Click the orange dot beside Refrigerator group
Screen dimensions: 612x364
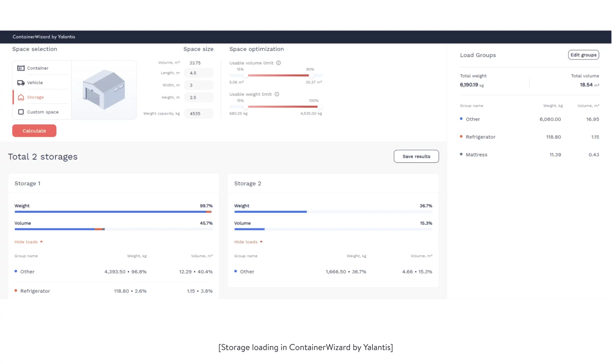(x=461, y=137)
